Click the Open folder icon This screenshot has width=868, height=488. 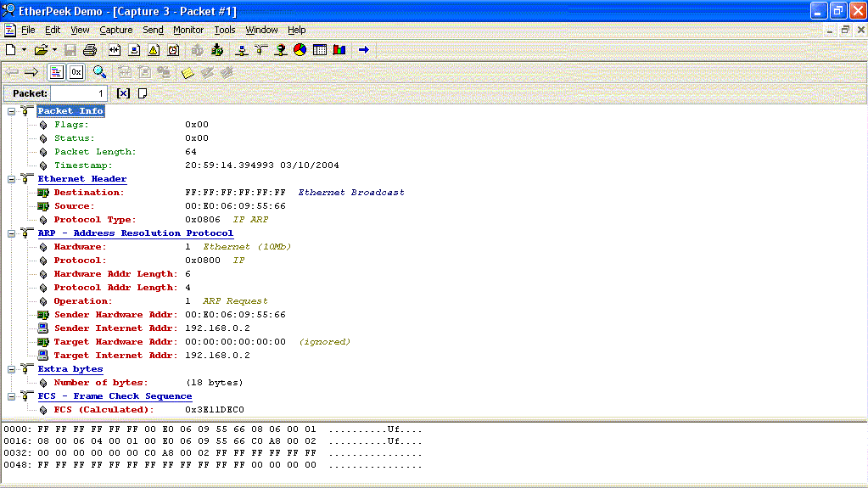pyautogui.click(x=41, y=50)
